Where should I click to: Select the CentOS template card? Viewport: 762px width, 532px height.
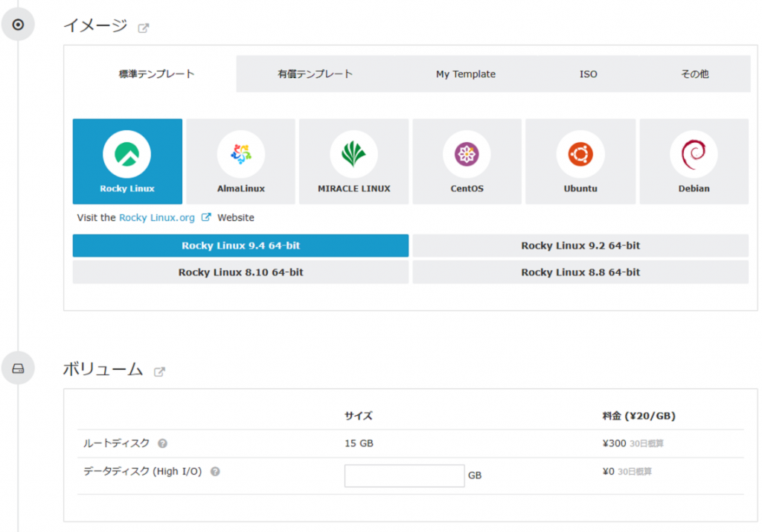coord(467,161)
